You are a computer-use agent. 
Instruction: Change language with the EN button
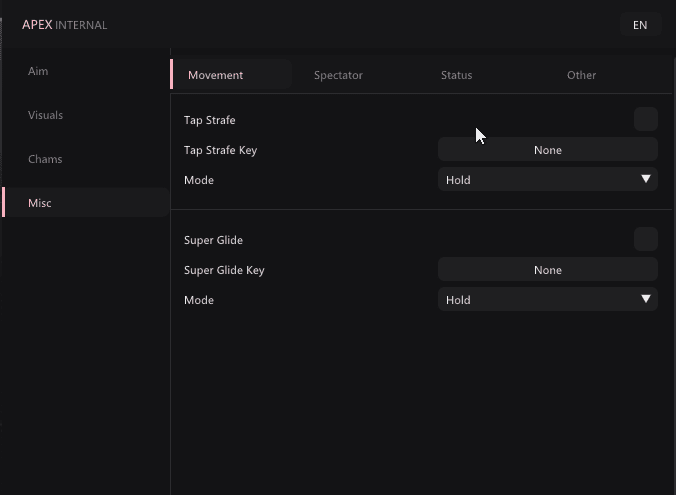640,25
